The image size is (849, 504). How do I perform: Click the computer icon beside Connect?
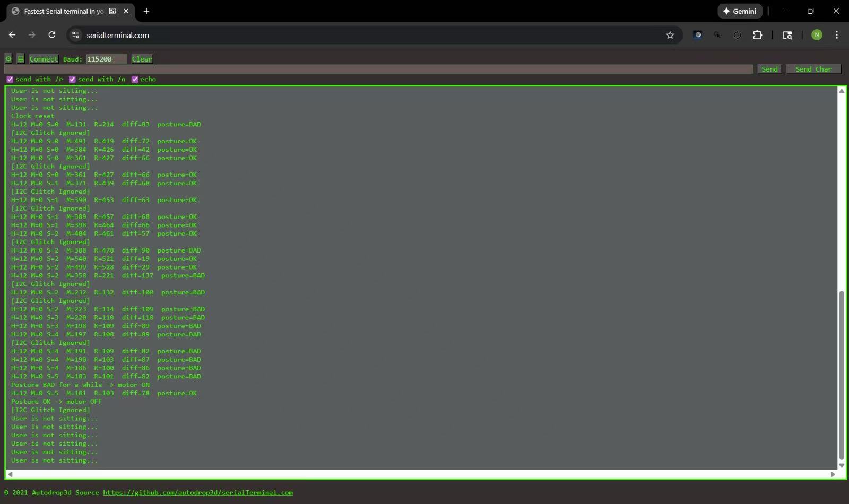21,59
